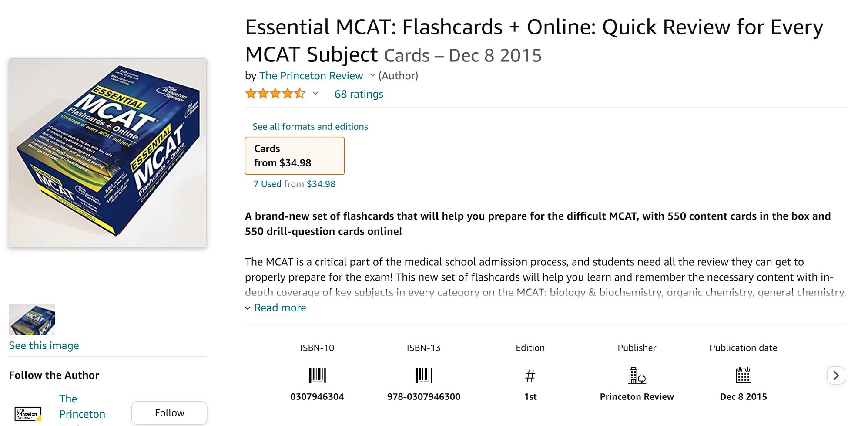Click the star rating icons
The height and width of the screenshot is (426, 868).
[275, 94]
